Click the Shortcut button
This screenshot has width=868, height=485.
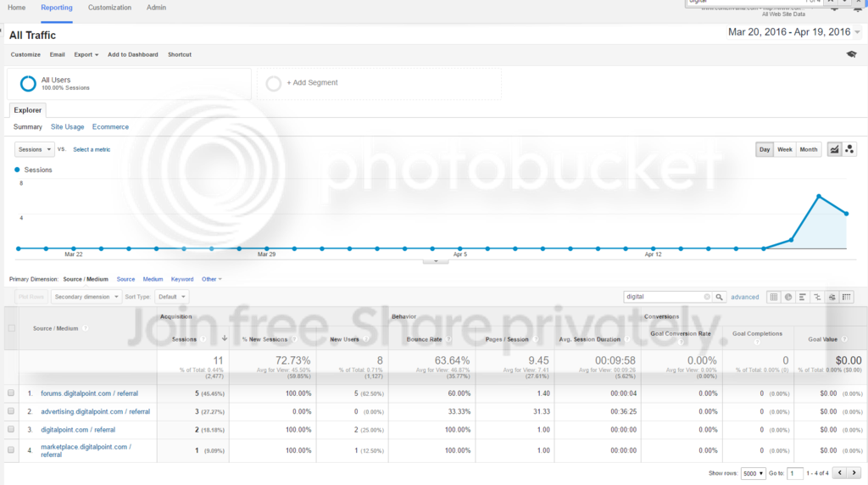180,55
